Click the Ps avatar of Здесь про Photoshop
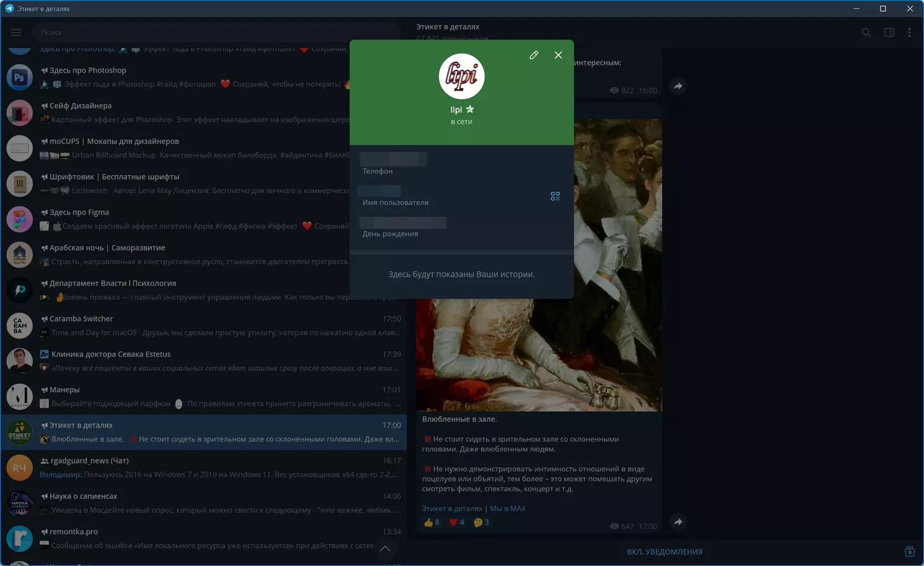This screenshot has width=924, height=566. [x=19, y=77]
